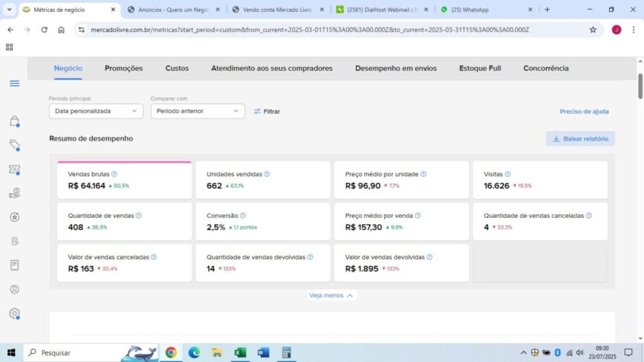Collapse metrics with Veja menos
The width and height of the screenshot is (644, 362).
click(x=331, y=296)
